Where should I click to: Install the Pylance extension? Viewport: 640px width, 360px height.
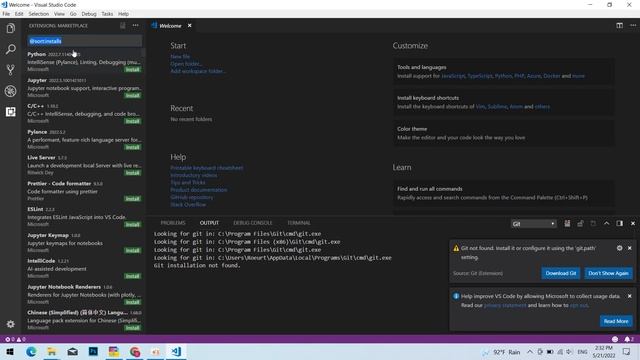click(133, 147)
